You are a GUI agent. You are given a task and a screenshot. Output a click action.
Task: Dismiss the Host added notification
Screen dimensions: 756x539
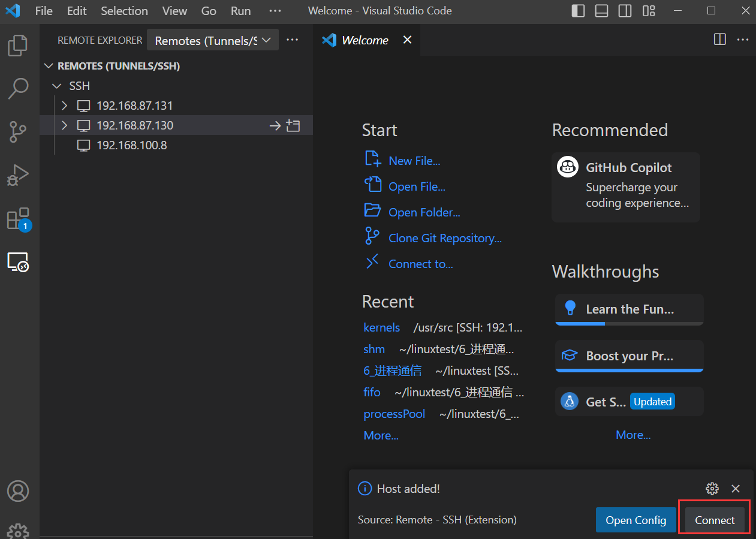point(736,488)
